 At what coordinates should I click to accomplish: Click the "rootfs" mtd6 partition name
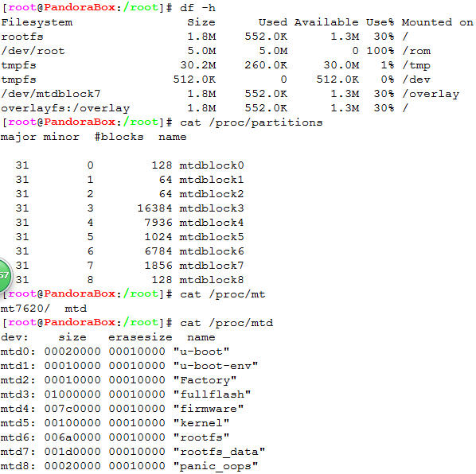(x=201, y=437)
